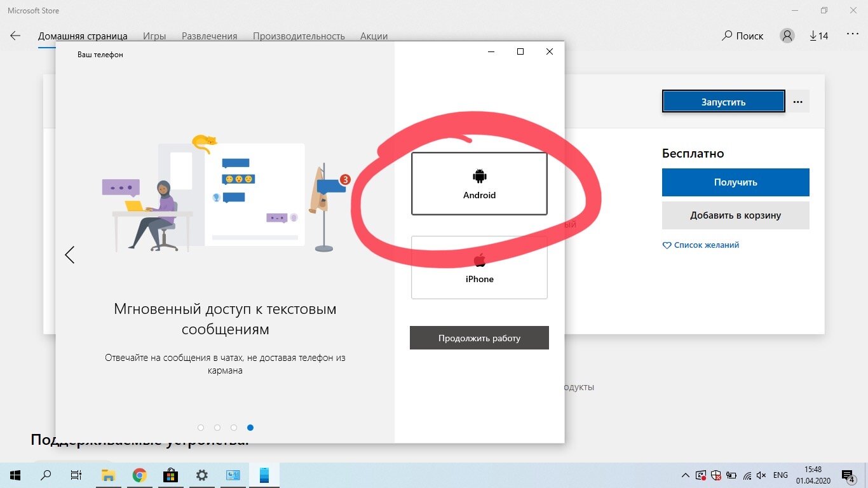Screen dimensions: 868x488
Task: Click the muted volume tray icon
Action: (x=762, y=475)
